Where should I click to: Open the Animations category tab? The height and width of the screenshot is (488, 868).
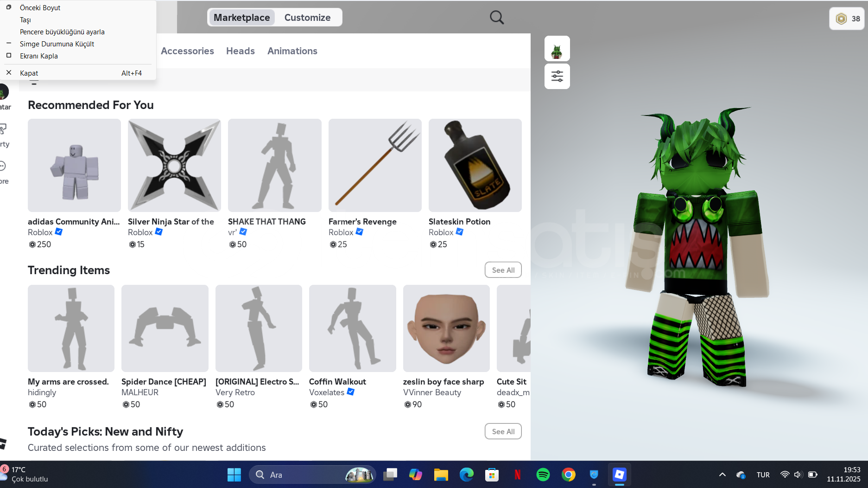pyautogui.click(x=292, y=51)
